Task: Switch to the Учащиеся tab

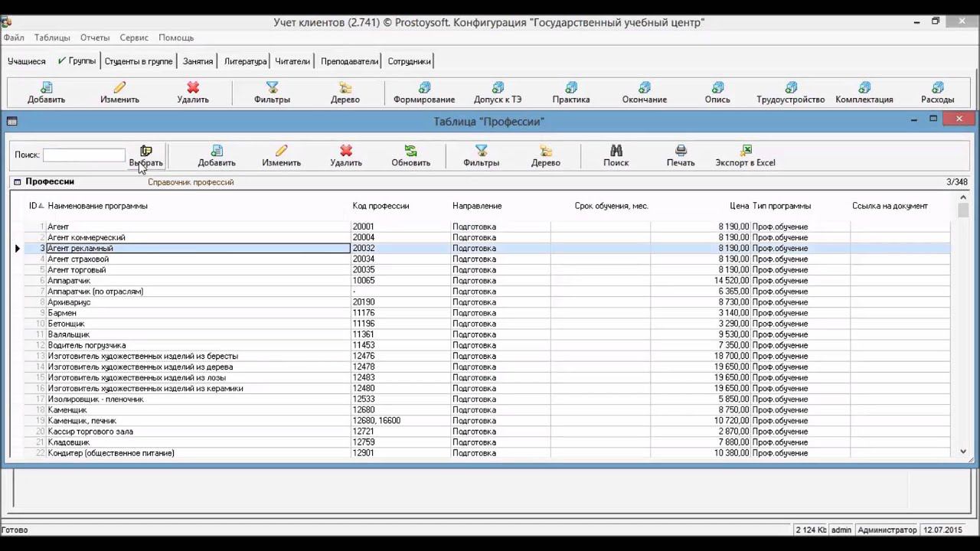Action: pos(27,61)
